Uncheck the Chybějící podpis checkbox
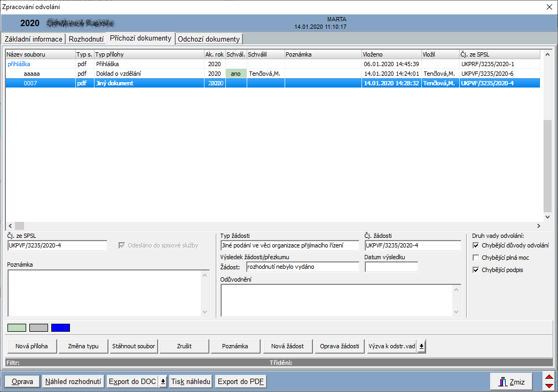This screenshot has width=558, height=392. click(476, 270)
